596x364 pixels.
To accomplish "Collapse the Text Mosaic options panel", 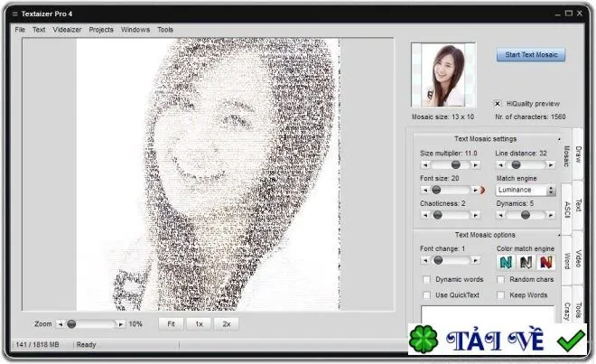I will [x=559, y=236].
